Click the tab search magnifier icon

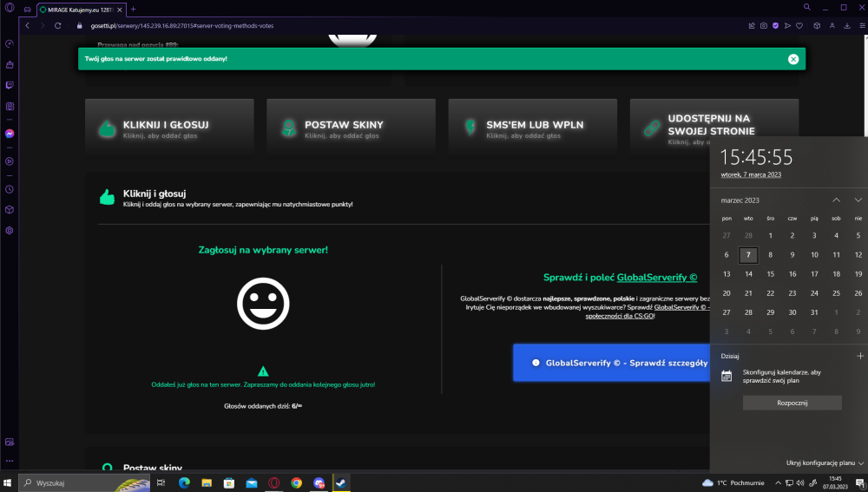[x=806, y=7]
